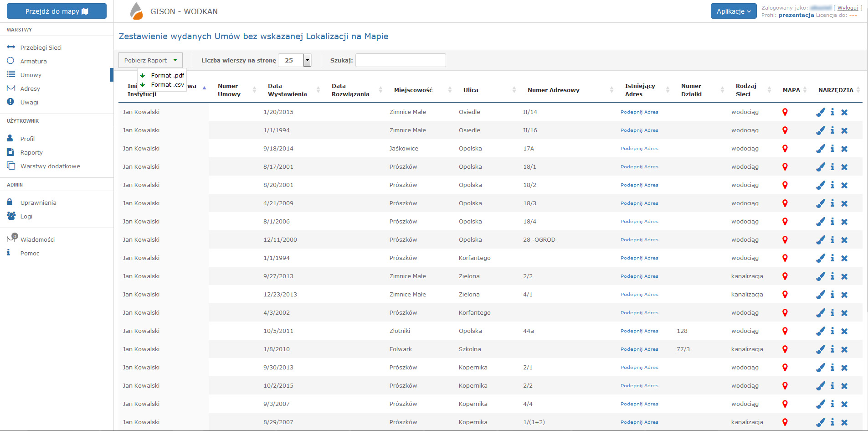Viewport: 868px width, 431px height.
Task: Open Raporty in the sidebar
Action: 31,152
